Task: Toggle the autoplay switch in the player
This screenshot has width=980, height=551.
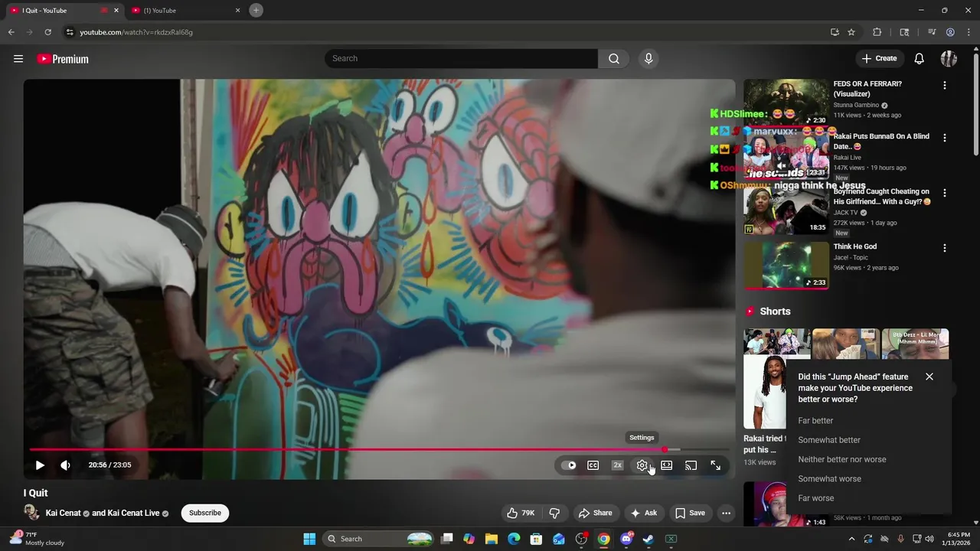Action: (x=569, y=465)
